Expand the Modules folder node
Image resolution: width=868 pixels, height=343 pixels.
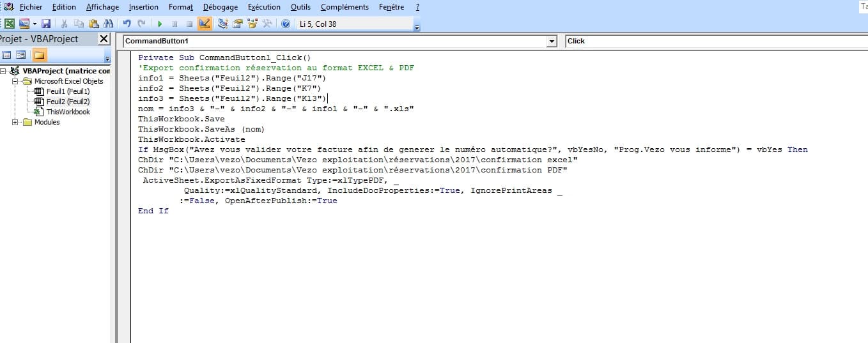coord(15,122)
